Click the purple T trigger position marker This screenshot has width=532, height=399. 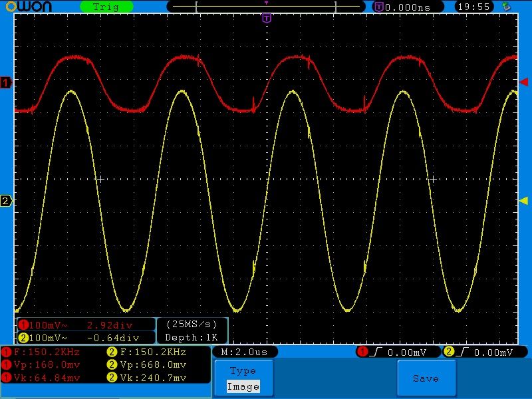tap(266, 19)
